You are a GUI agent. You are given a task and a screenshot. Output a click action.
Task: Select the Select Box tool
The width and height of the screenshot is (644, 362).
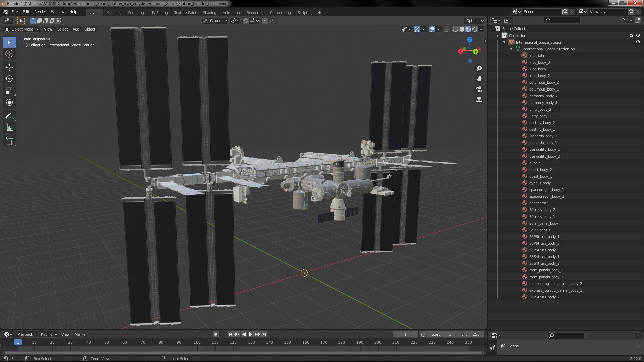pos(9,42)
